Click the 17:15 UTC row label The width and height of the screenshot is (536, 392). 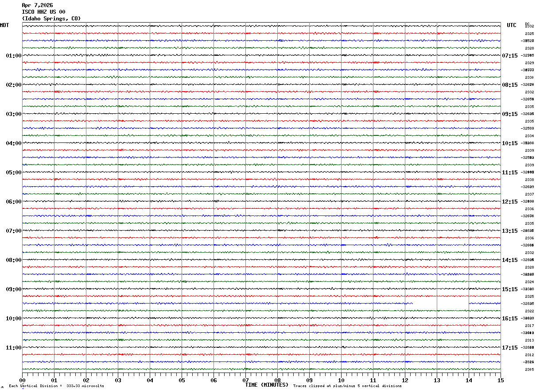pyautogui.click(x=509, y=348)
